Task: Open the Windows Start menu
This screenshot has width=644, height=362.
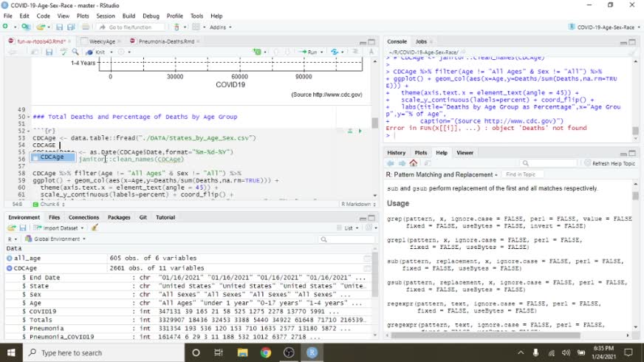Action: point(11,352)
